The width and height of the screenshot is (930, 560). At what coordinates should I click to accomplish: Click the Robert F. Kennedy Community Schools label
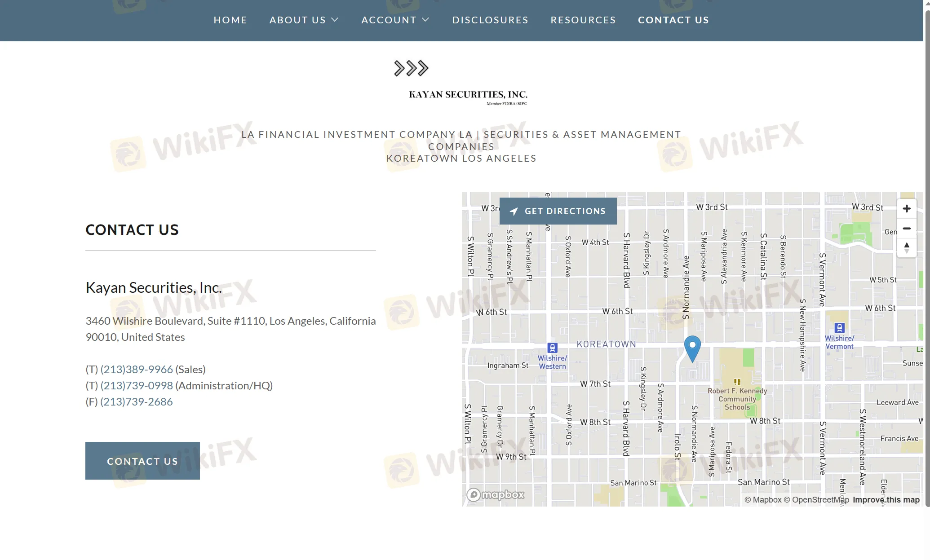point(737,399)
